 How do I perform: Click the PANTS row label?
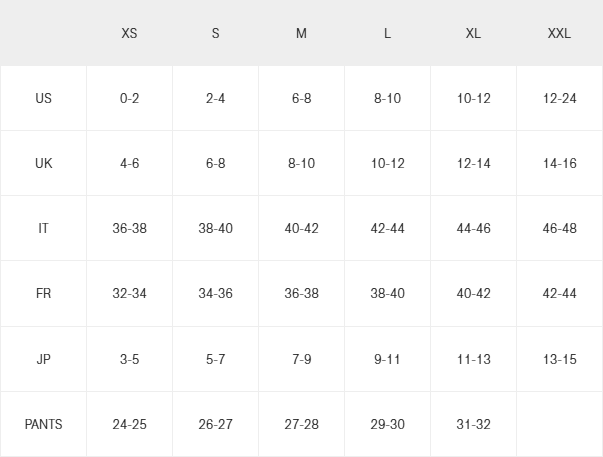coord(43,424)
